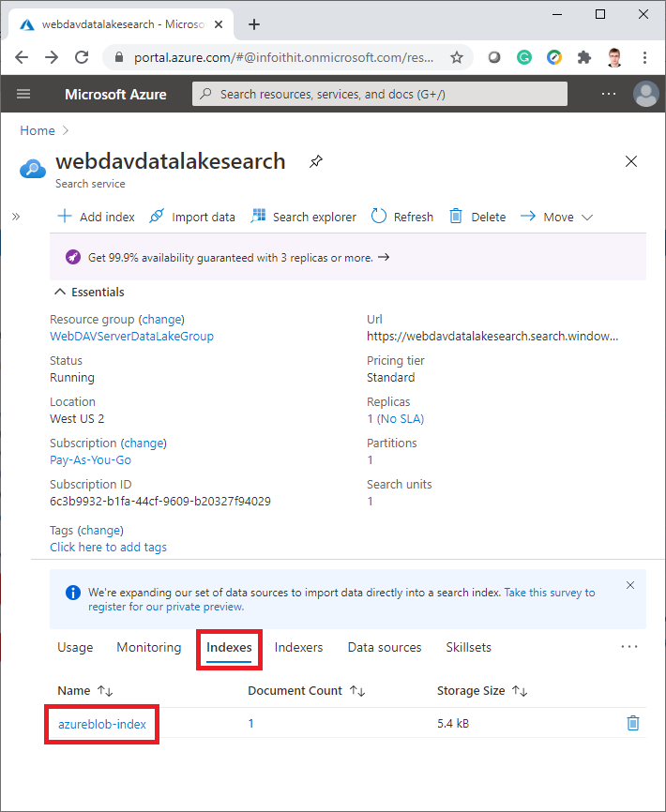This screenshot has width=666, height=812.
Task: Switch to the Skillsets tab
Action: click(x=469, y=647)
